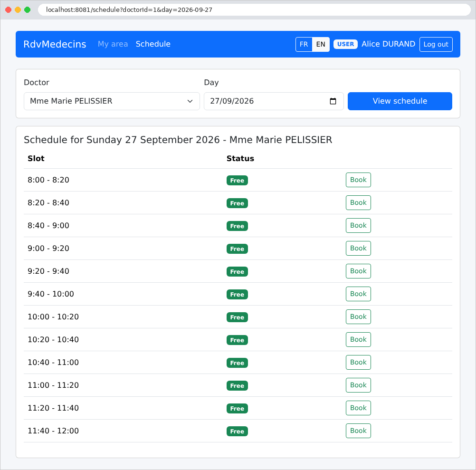The height and width of the screenshot is (470, 476).
Task: Click the Free badge for 8:00 - 8:20
Action: 237,181
